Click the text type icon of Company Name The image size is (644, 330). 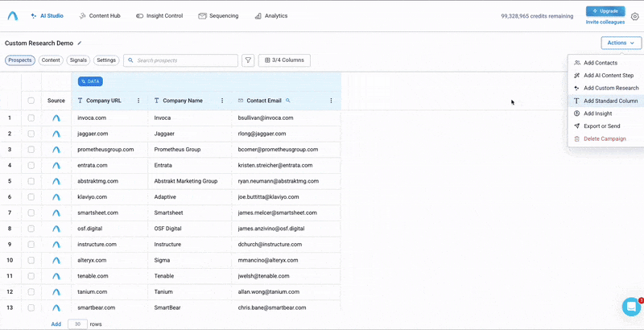click(x=156, y=101)
